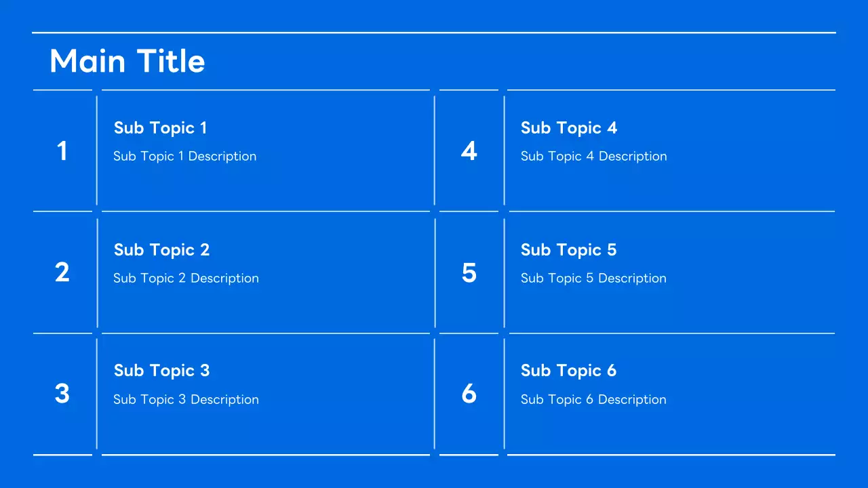Click the Sub Topic 5 Description text
This screenshot has width=868, height=488.
pos(594,279)
